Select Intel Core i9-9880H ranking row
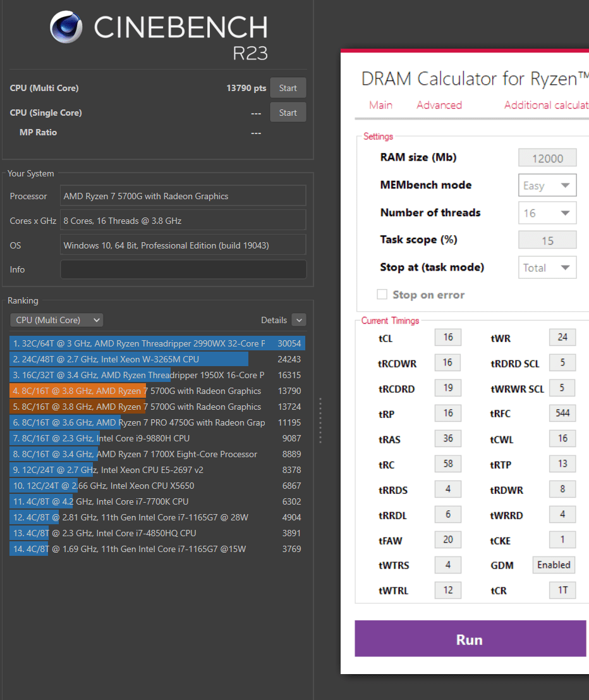Screen dimensions: 589x700 [x=157, y=438]
